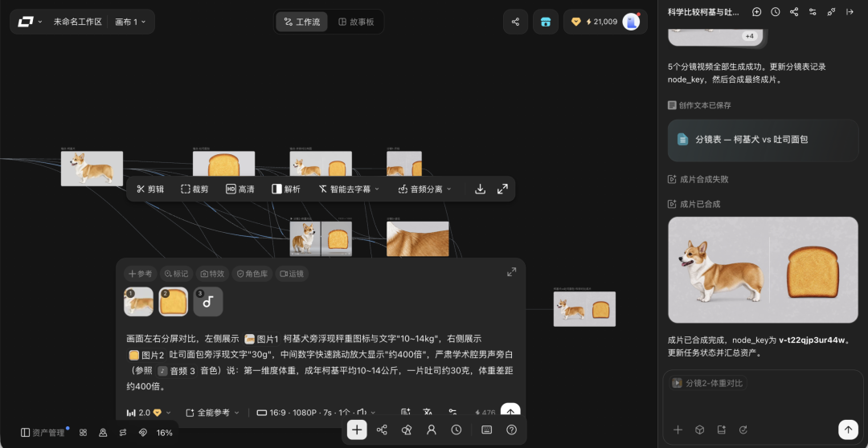Open the model version 2.0 dropdown
868x448 pixels.
point(149,413)
